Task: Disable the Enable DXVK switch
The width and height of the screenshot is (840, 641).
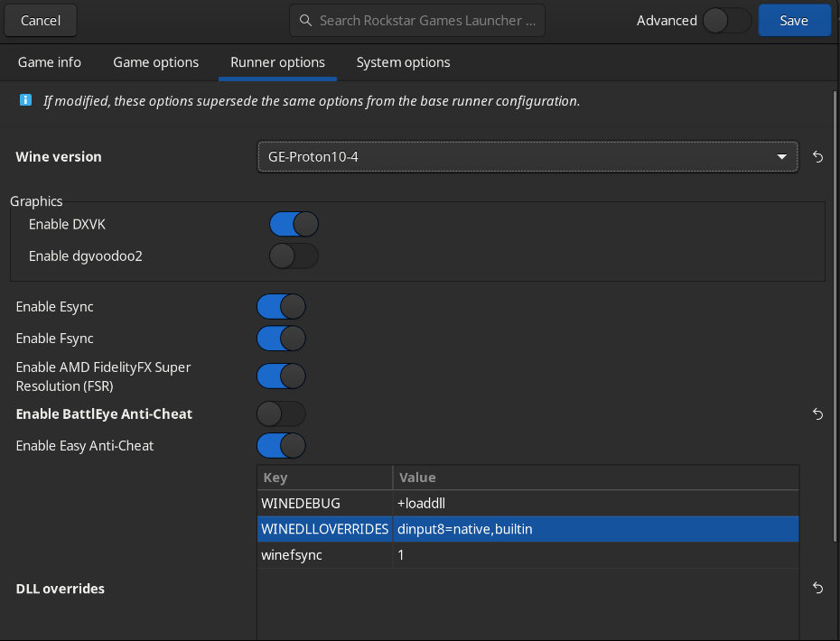Action: 294,224
